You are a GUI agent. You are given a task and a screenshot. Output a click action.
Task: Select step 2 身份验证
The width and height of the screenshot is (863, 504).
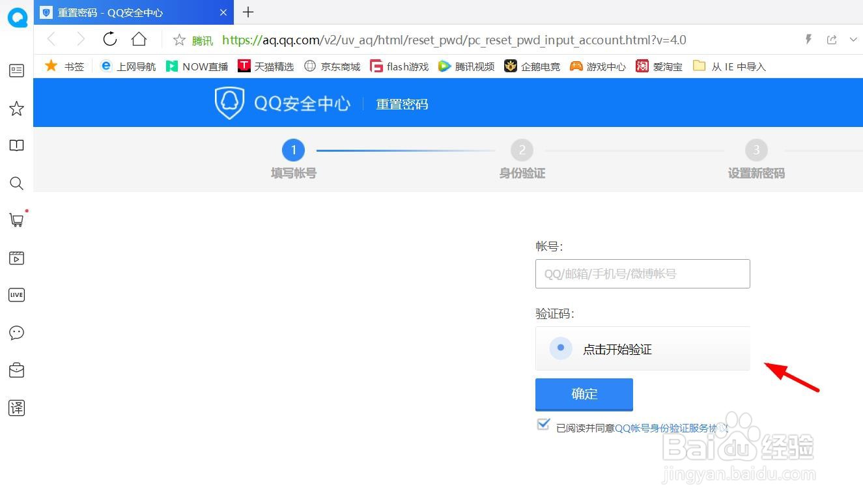522,160
